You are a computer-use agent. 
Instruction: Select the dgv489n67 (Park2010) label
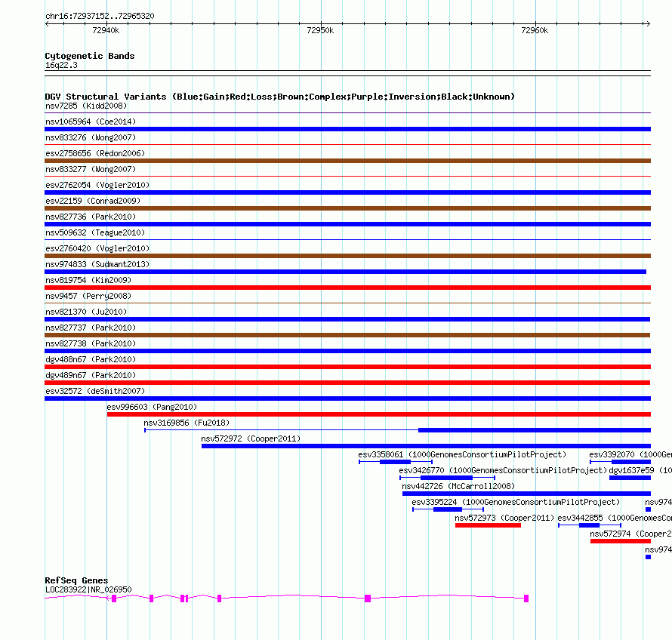click(x=91, y=375)
